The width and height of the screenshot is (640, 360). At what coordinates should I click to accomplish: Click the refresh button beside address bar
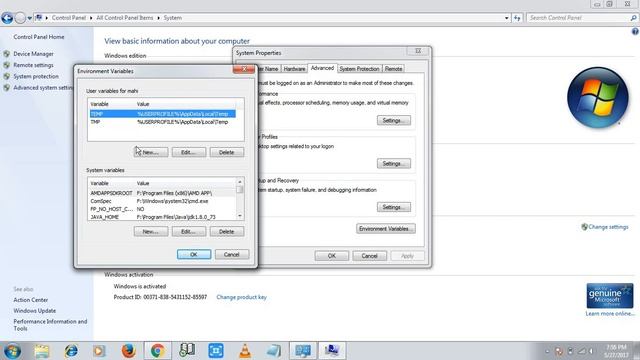pyautogui.click(x=517, y=18)
